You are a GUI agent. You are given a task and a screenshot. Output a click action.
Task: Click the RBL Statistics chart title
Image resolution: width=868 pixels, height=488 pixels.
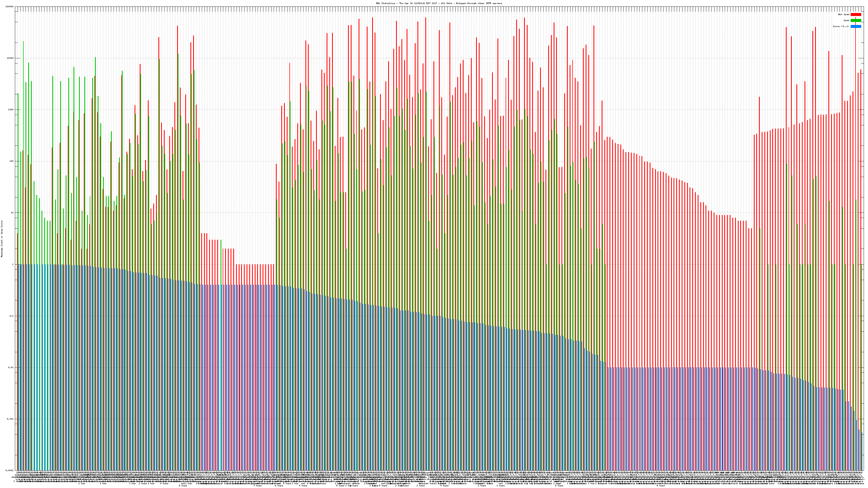(439, 3)
